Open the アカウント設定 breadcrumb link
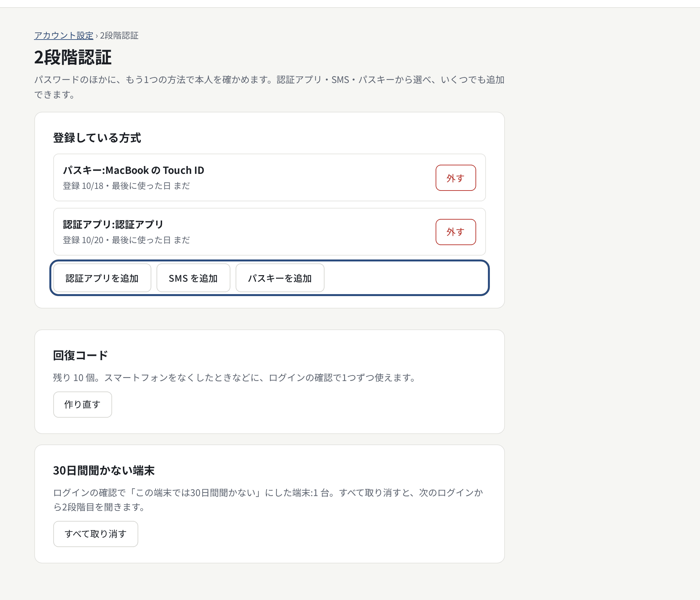The height and width of the screenshot is (600, 700). [x=63, y=36]
